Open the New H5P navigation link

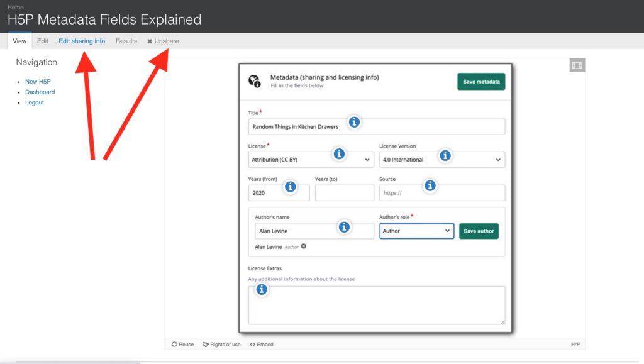(x=38, y=82)
